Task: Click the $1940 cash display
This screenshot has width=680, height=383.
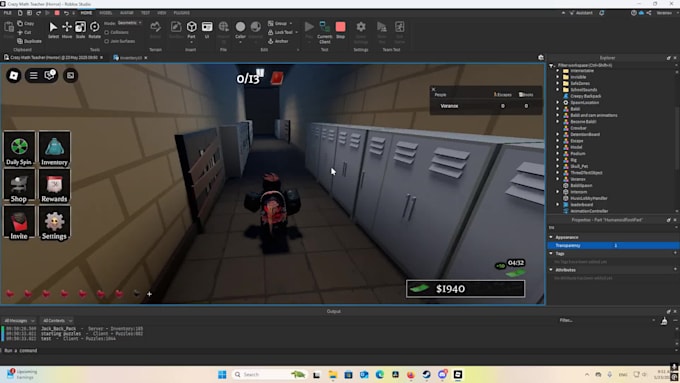Action: click(x=465, y=288)
